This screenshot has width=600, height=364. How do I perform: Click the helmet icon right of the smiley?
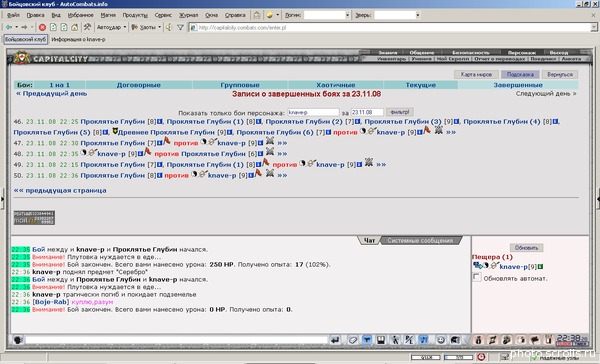click(455, 340)
